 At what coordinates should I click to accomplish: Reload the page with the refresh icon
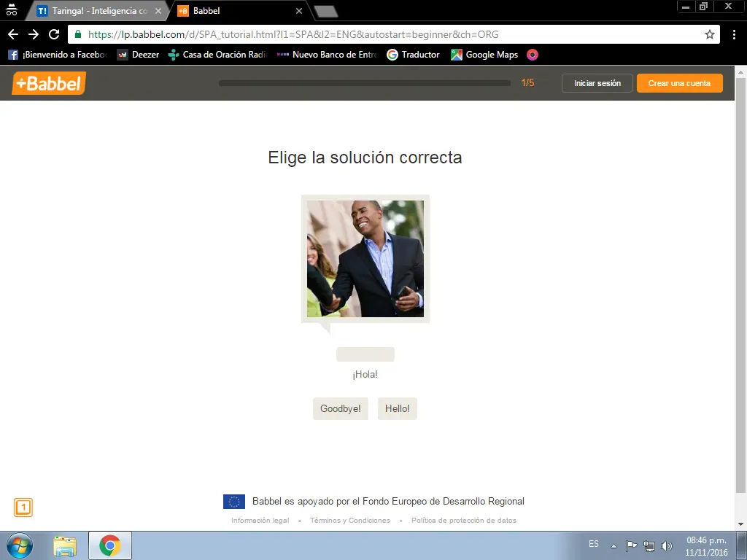[x=54, y=34]
